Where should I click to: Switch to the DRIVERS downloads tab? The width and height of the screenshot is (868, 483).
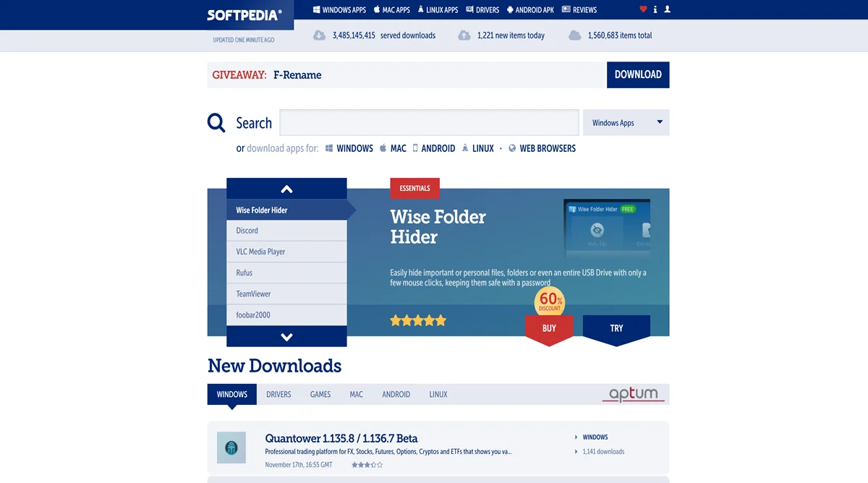pyautogui.click(x=278, y=394)
